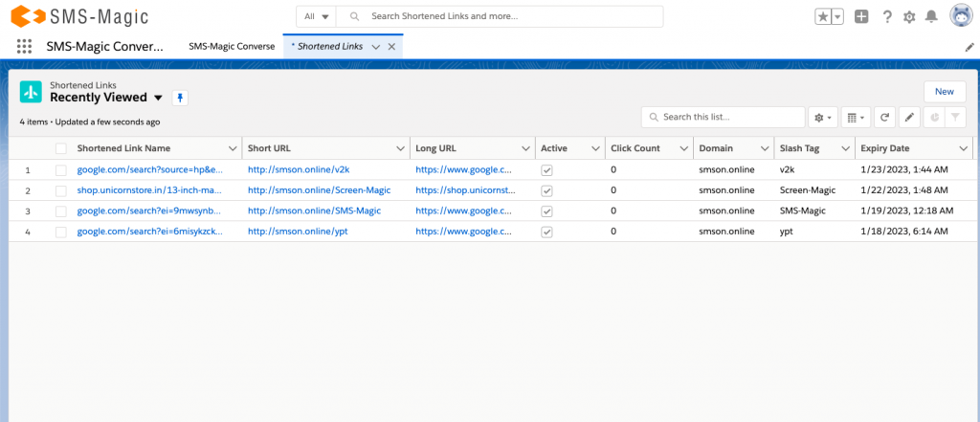Click the global search field
This screenshot has height=422, width=980.
click(500, 16)
